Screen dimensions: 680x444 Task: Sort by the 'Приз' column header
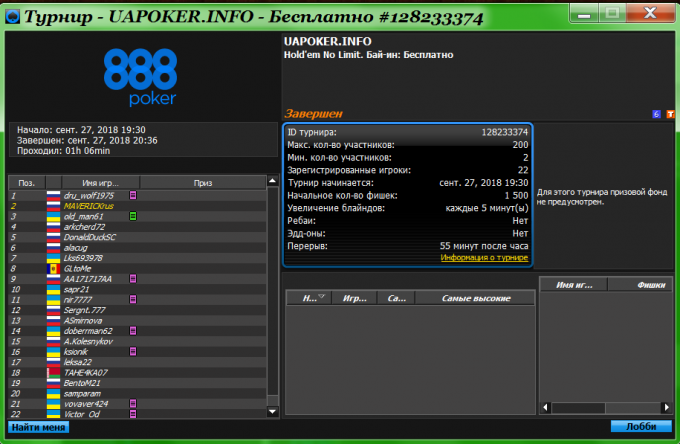tap(203, 183)
